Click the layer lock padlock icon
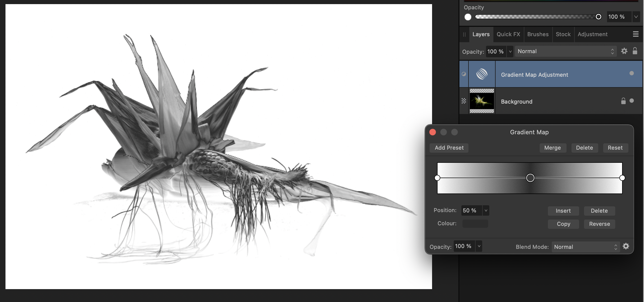Screen dimensions: 644x302 635,51
